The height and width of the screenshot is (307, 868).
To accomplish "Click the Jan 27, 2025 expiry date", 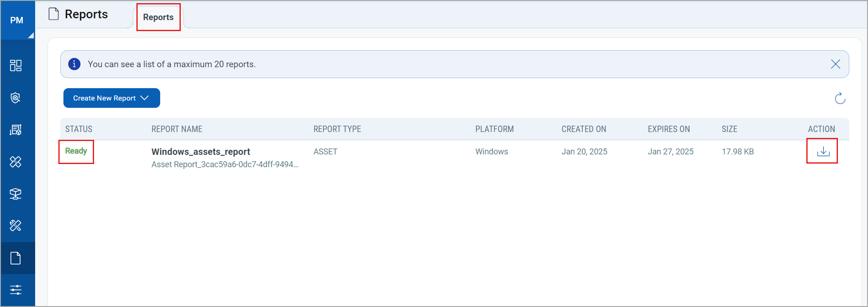I will pyautogui.click(x=671, y=152).
